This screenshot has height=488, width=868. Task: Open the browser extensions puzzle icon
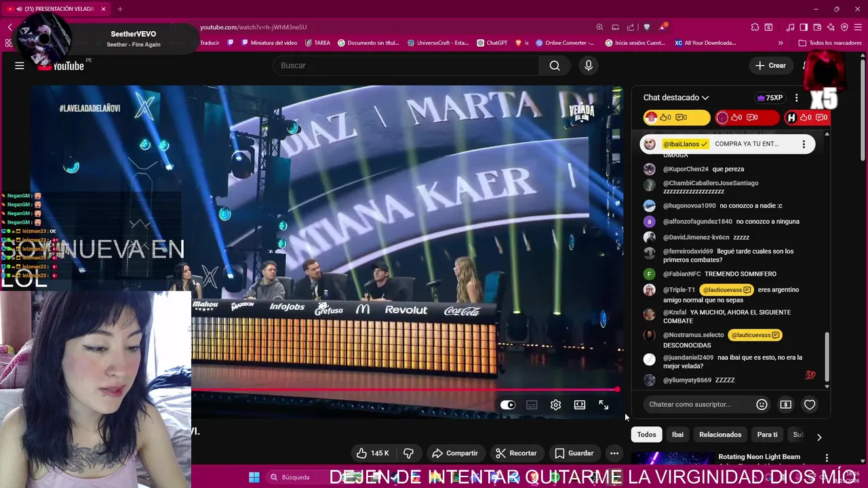(755, 27)
